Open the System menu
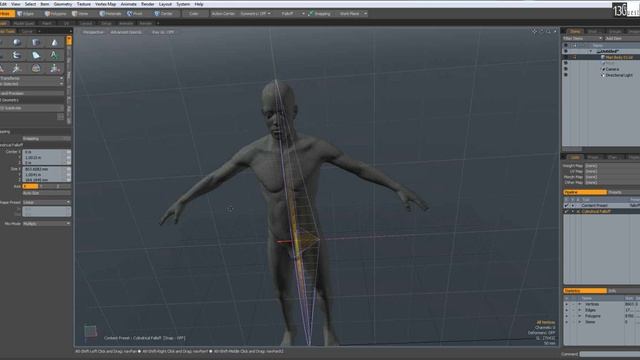Image resolution: width=640 pixels, height=360 pixels. point(183,4)
